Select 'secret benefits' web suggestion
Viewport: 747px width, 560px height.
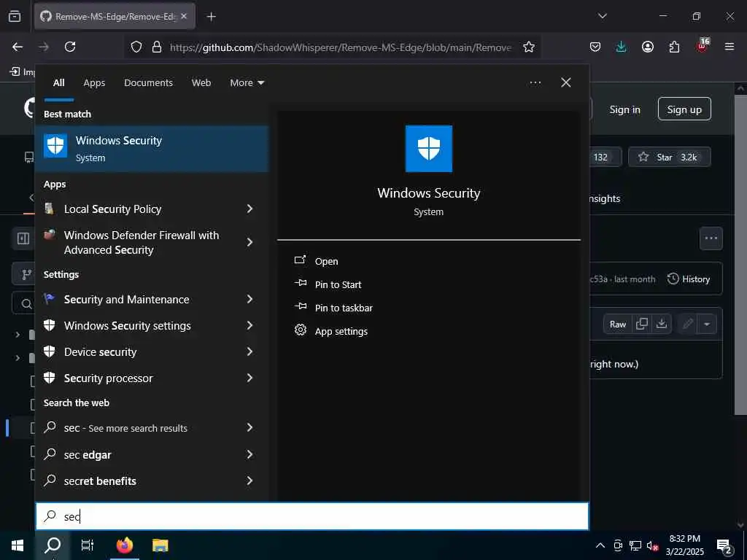pyautogui.click(x=100, y=481)
